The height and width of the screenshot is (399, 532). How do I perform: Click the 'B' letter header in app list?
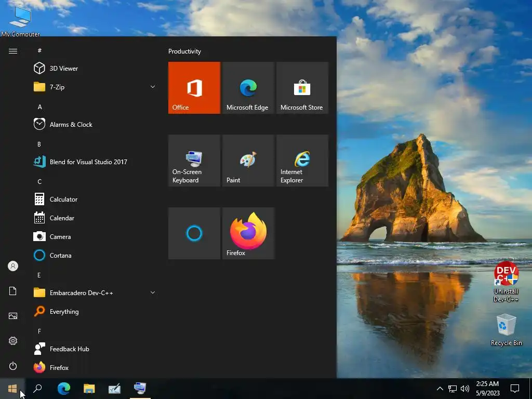tap(39, 144)
